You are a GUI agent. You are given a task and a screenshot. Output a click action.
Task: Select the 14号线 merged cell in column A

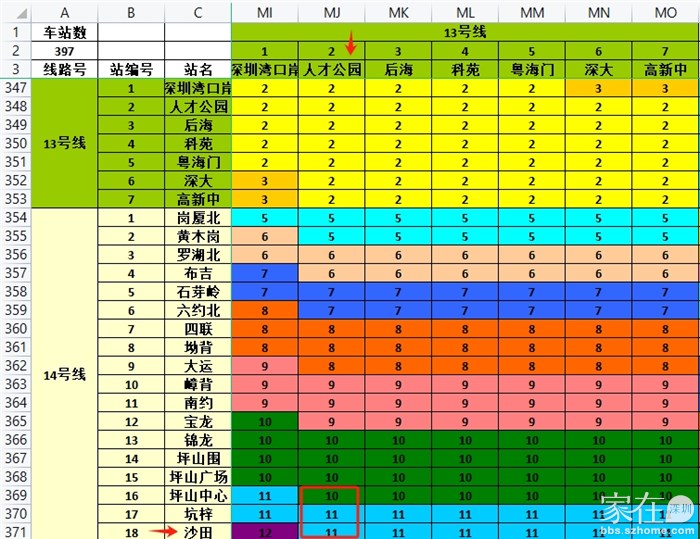click(x=65, y=375)
